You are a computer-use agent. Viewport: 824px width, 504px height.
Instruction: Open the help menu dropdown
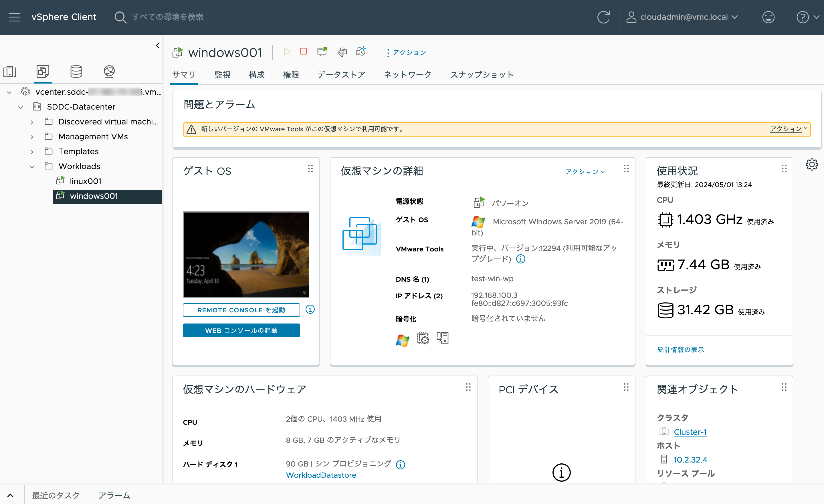[808, 17]
